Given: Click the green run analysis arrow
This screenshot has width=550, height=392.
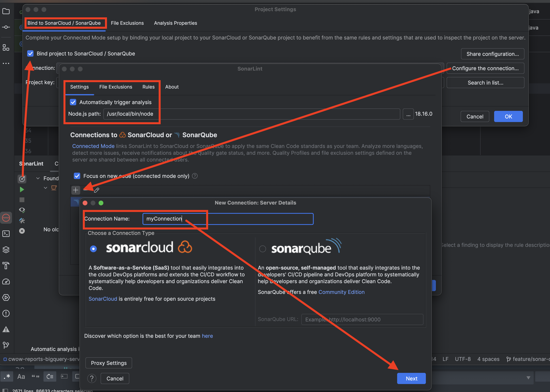Looking at the screenshot, I should click(x=22, y=189).
